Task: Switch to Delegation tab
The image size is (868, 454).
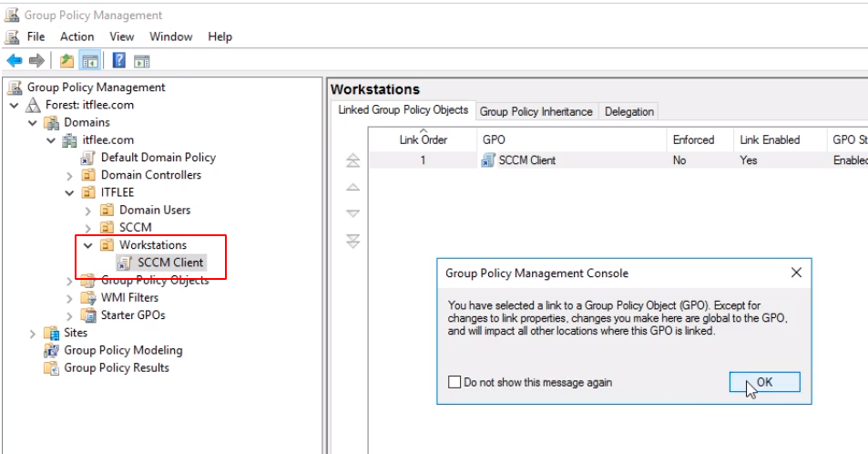Action: click(628, 111)
